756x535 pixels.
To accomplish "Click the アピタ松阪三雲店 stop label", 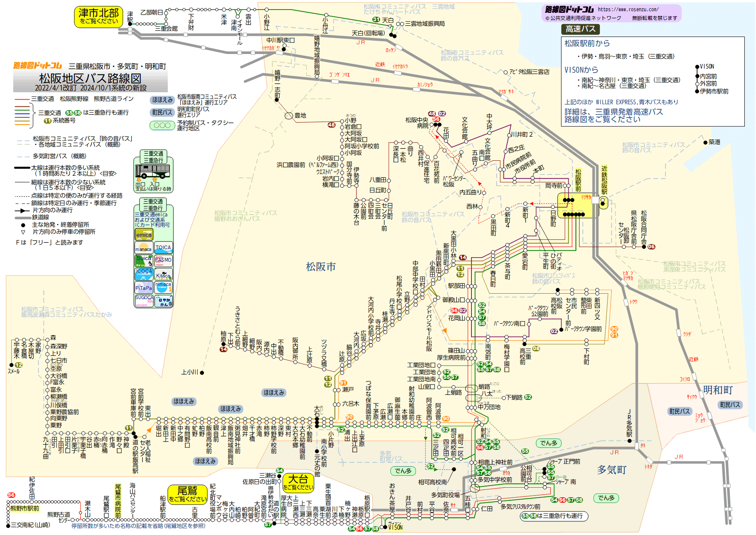I will coord(529,72).
